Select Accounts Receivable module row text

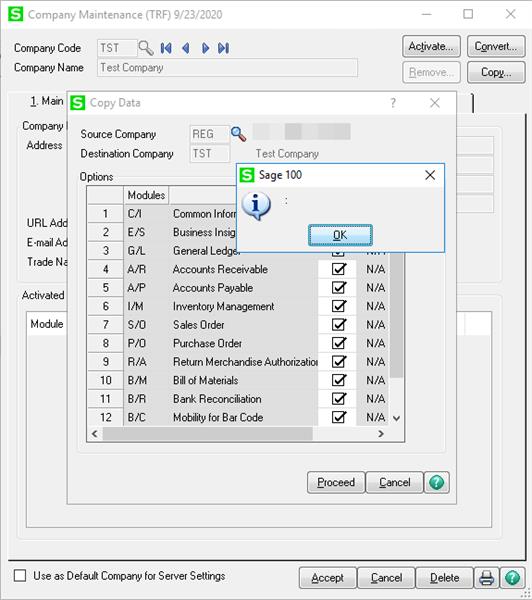click(220, 269)
